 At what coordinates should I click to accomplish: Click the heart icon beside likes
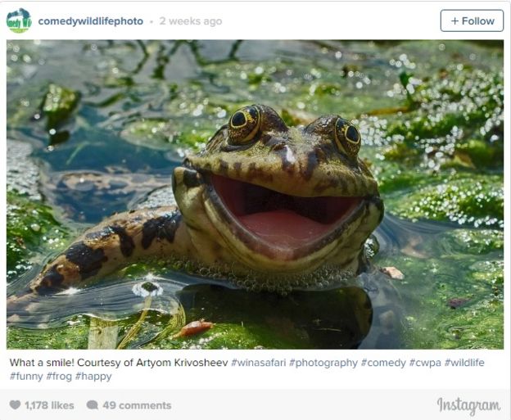click(15, 405)
